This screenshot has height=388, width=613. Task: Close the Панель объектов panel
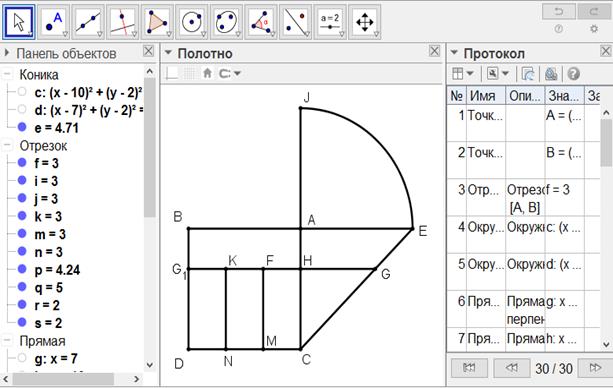point(148,51)
